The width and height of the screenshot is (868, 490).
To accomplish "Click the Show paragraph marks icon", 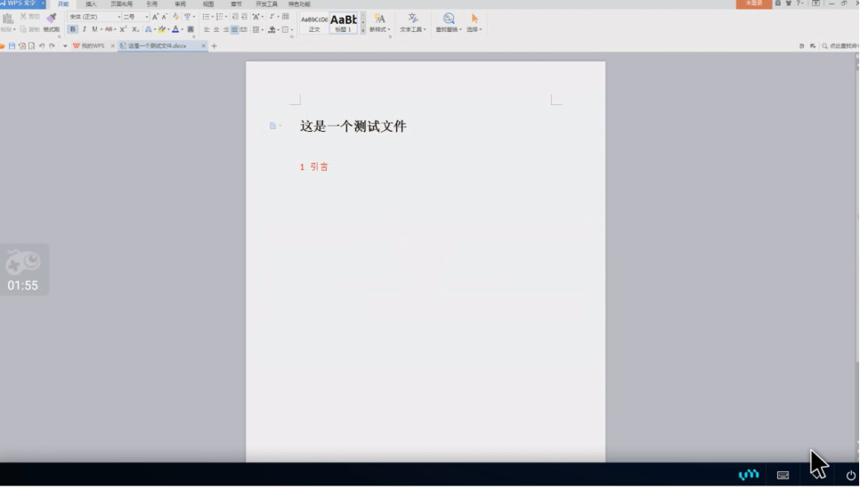I will pos(272,17).
